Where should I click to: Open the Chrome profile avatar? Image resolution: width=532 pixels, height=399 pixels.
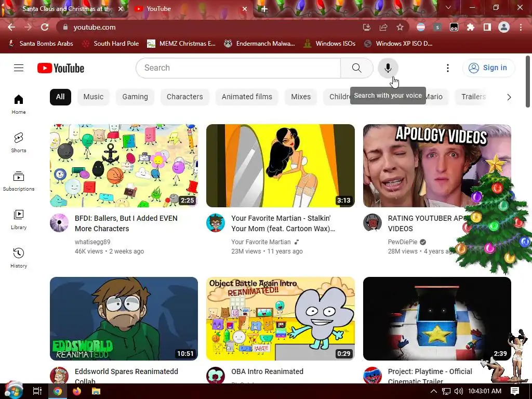[x=504, y=27]
